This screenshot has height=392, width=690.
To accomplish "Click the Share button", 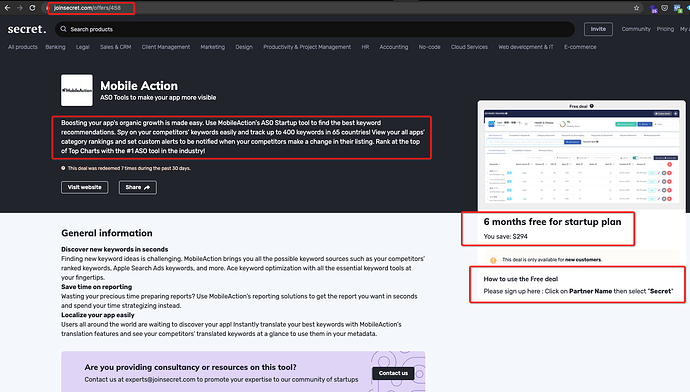I will [x=138, y=187].
